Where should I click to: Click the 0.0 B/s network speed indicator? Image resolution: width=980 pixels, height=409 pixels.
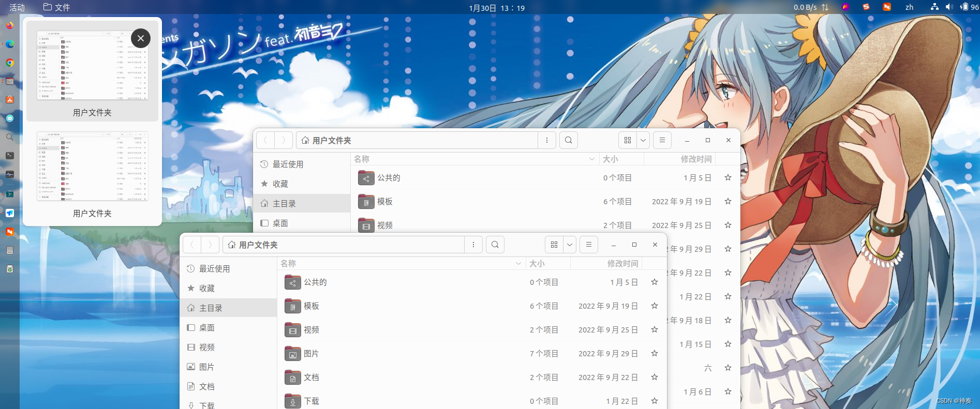tap(811, 7)
